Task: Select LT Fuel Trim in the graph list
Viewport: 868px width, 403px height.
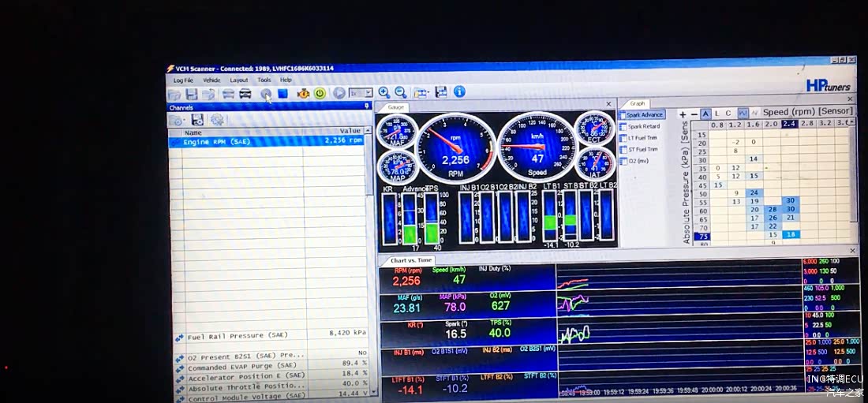Action: coord(642,138)
